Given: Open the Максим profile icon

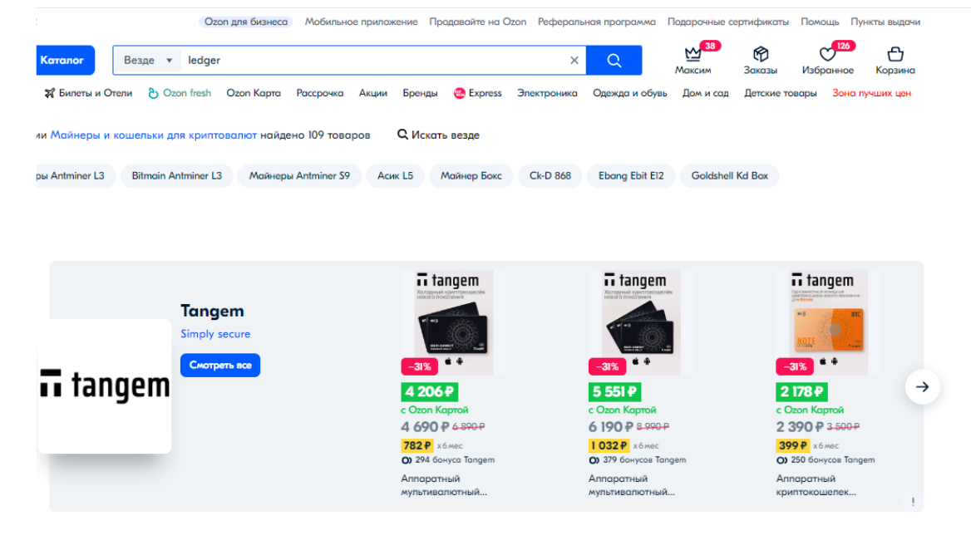Looking at the screenshot, I should (693, 56).
